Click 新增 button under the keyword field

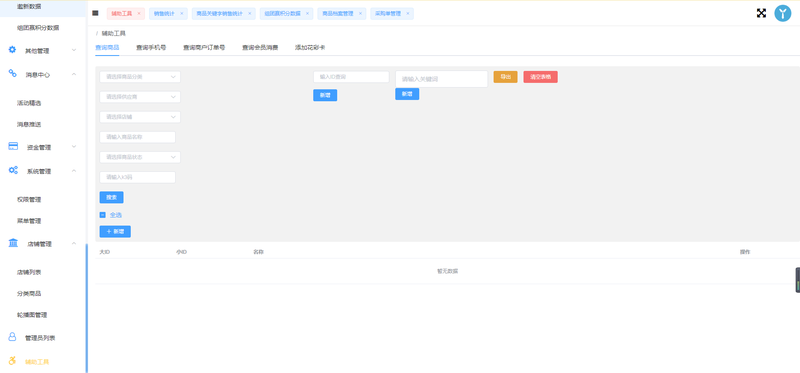pos(407,94)
